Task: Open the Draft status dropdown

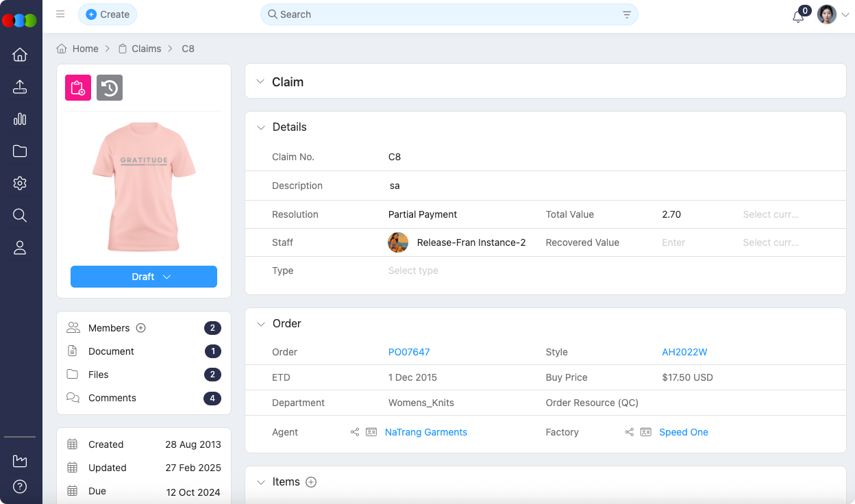Action: 144,277
